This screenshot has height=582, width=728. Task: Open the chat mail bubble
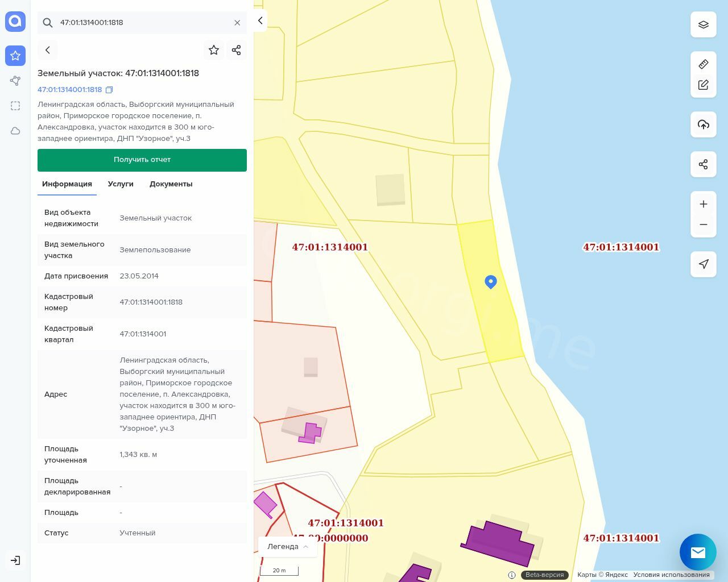pos(697,552)
